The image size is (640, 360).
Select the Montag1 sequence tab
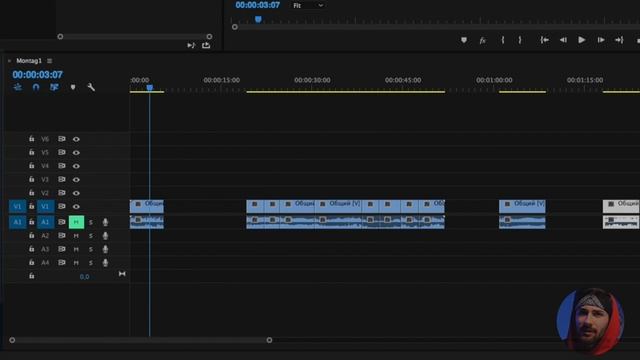coord(29,61)
